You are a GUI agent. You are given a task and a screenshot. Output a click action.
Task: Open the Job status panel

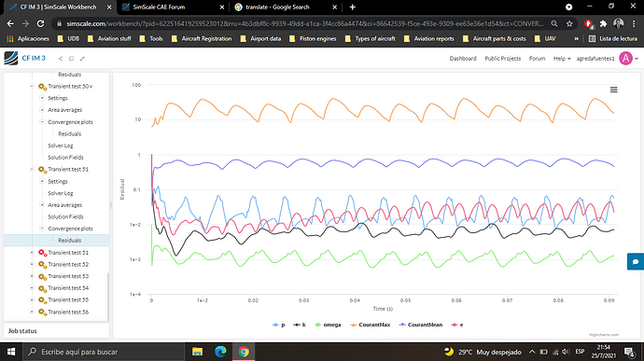click(x=56, y=331)
